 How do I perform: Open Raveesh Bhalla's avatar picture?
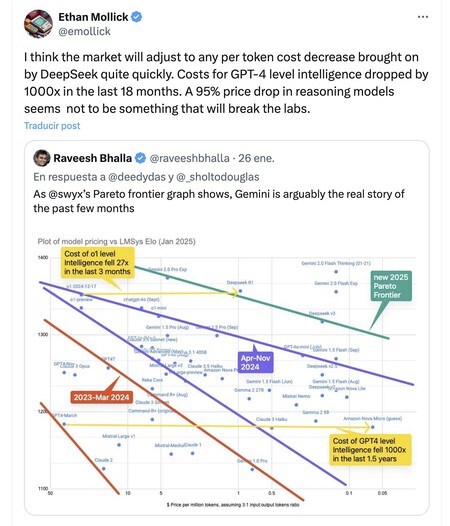(42, 158)
